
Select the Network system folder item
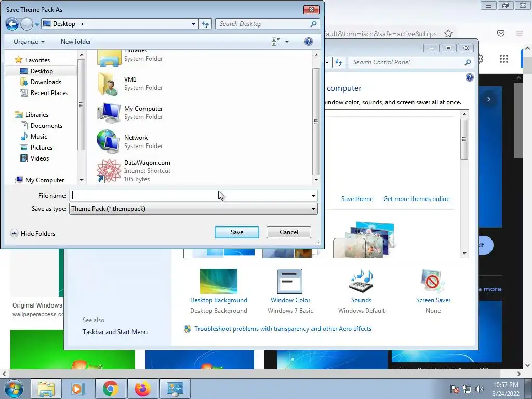click(x=130, y=141)
